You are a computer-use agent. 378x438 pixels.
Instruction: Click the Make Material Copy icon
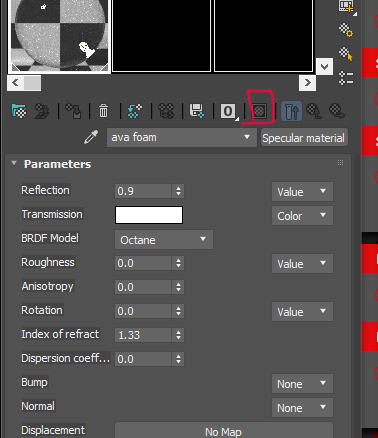(135, 111)
